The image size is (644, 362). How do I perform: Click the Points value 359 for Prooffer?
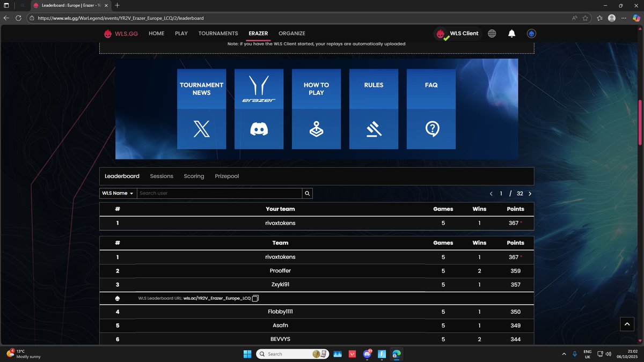click(x=515, y=271)
